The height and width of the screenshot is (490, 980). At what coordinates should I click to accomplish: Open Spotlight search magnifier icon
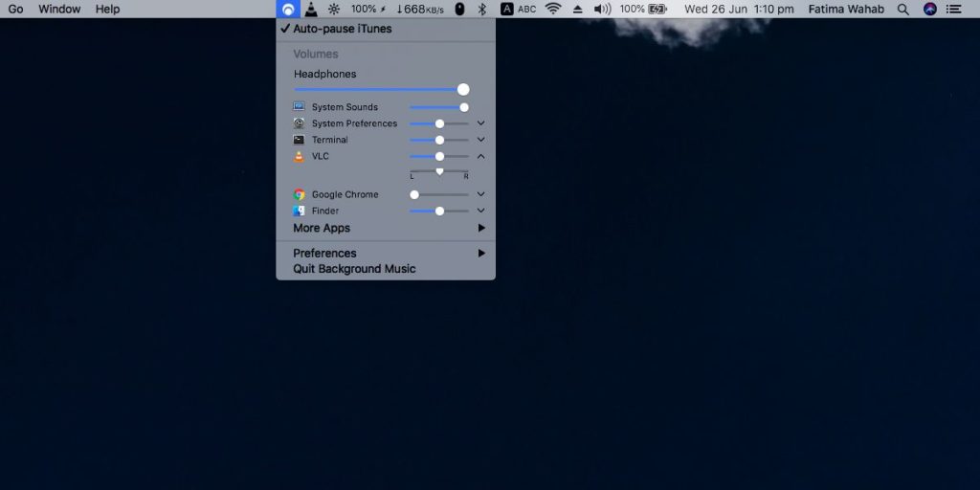902,9
